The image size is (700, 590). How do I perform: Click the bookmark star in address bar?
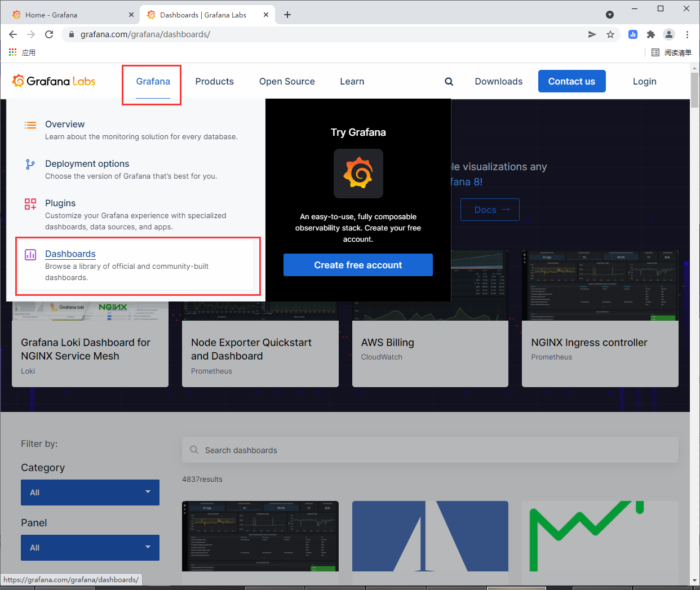coord(610,34)
